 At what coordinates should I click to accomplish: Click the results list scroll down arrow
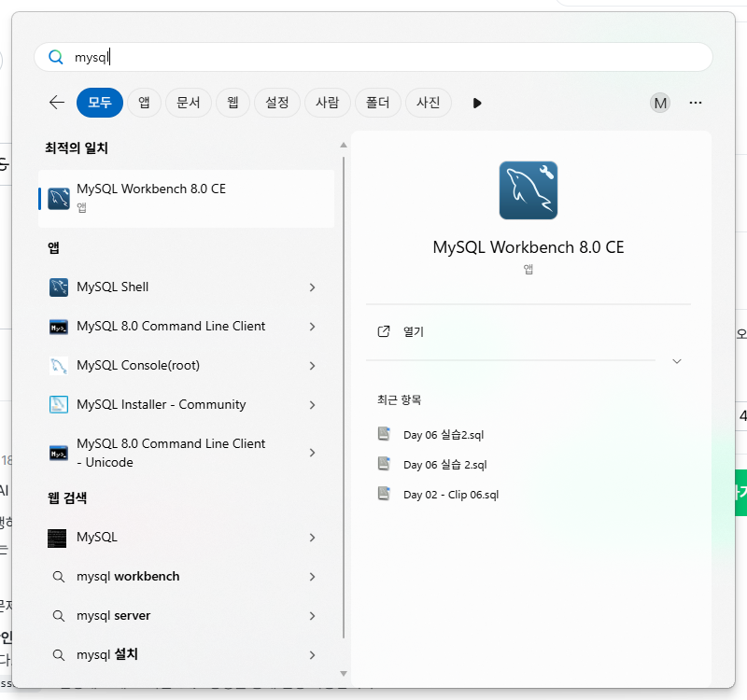pyautogui.click(x=343, y=673)
